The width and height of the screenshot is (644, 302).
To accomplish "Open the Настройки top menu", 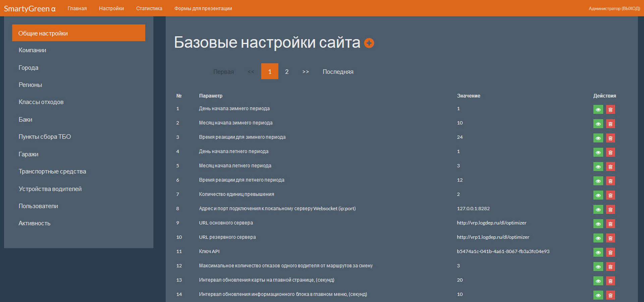I will (111, 8).
